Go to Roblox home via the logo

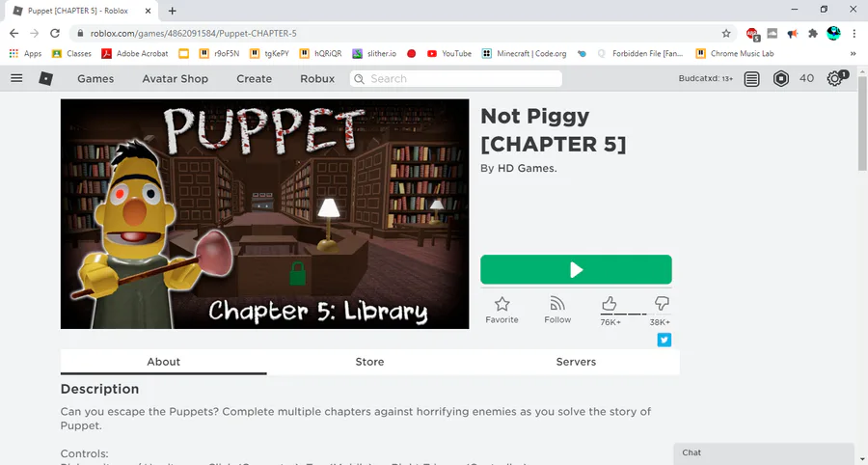click(46, 78)
